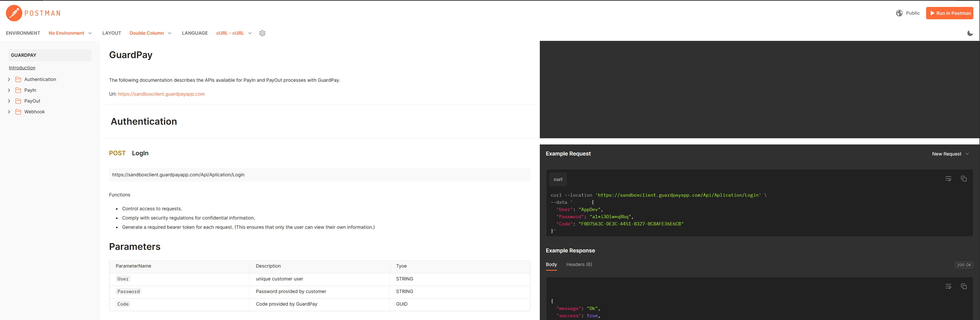Open documentation settings gear icon
The image size is (980, 320).
tap(262, 33)
